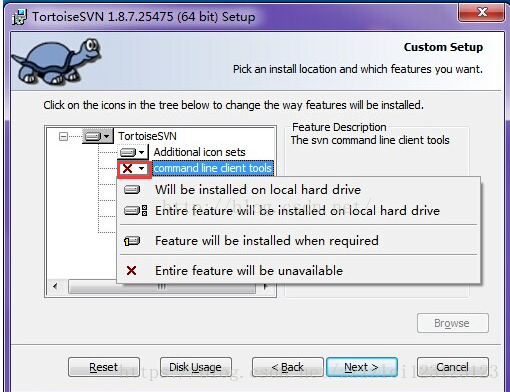
Task: Select TortoiseSVN tree item label
Action: tap(147, 136)
